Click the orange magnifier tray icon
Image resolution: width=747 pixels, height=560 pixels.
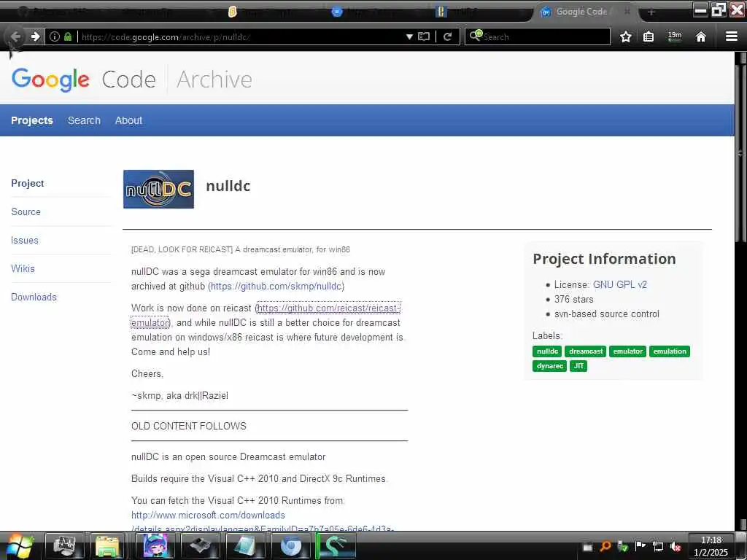(x=605, y=547)
